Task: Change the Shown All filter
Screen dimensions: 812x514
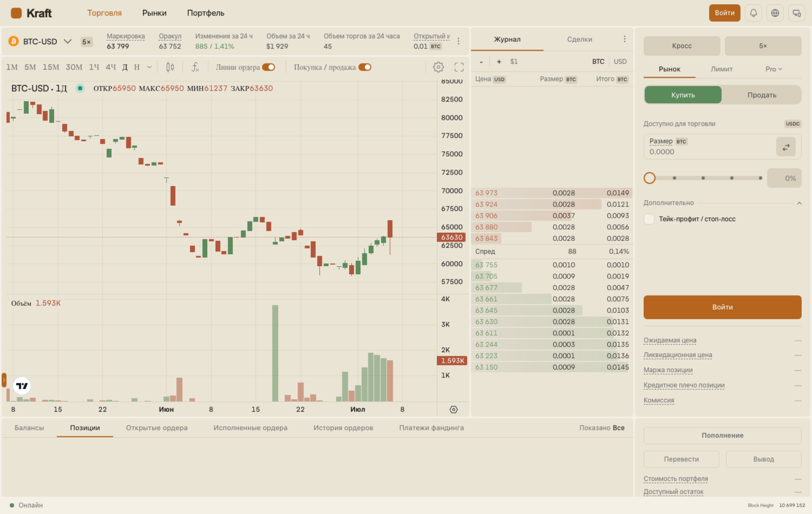Action: coord(602,428)
